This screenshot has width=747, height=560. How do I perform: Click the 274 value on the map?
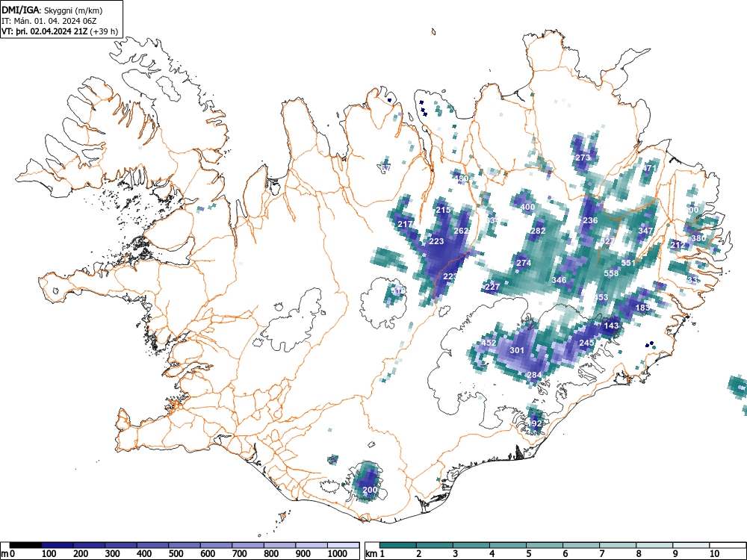pos(524,263)
